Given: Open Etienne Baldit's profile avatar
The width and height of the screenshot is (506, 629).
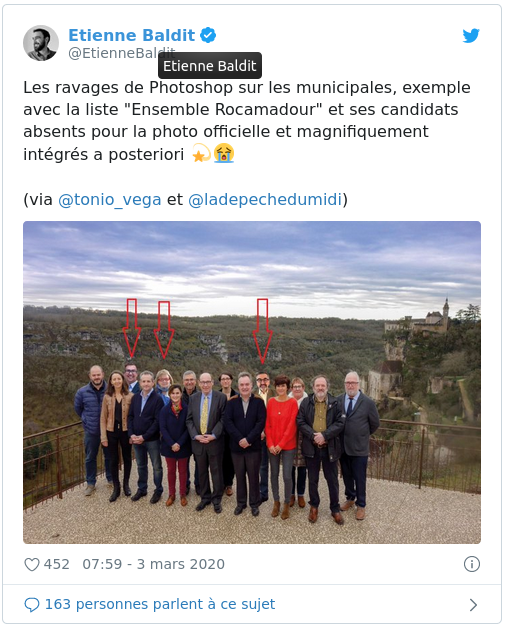Looking at the screenshot, I should (41, 43).
